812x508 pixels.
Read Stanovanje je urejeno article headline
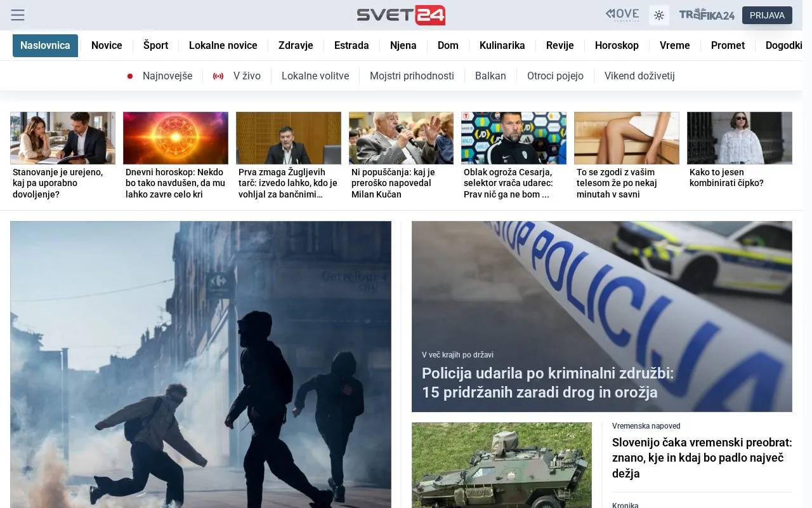coord(58,183)
